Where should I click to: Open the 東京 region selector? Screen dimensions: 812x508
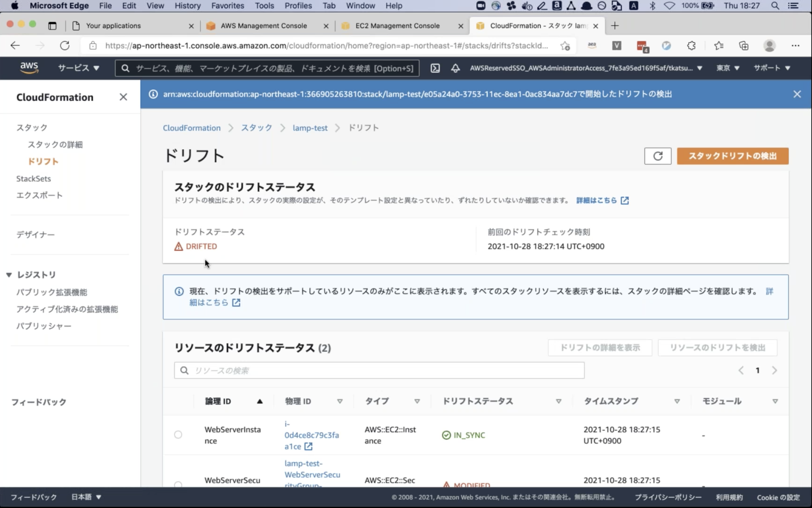pyautogui.click(x=728, y=68)
